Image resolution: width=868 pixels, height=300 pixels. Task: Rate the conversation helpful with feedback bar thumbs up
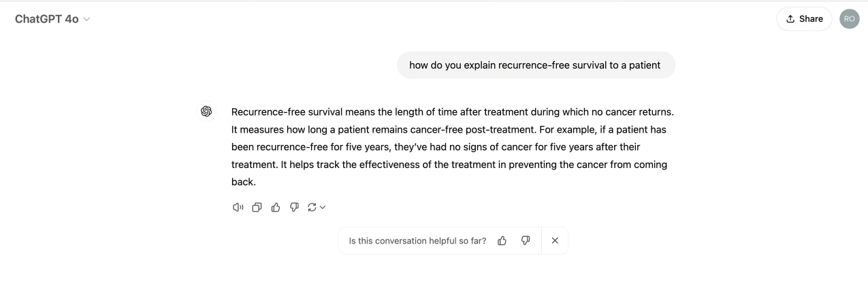pyautogui.click(x=502, y=241)
